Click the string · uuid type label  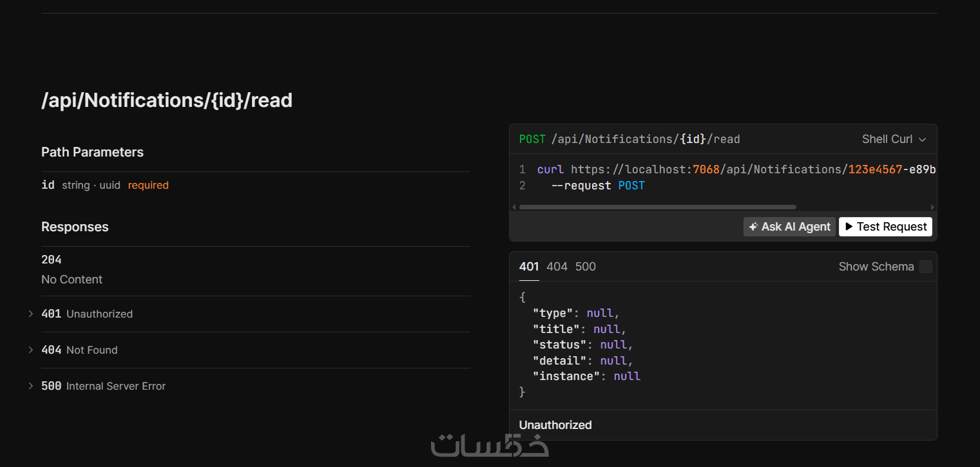pyautogui.click(x=91, y=186)
